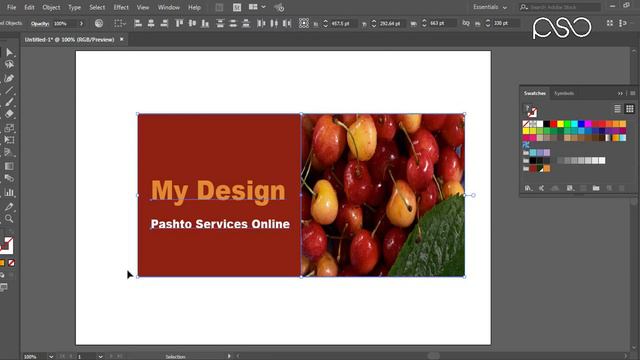Screen dimensions: 640x360
Task: Click horizontal align right icon
Action: [x=164, y=23]
